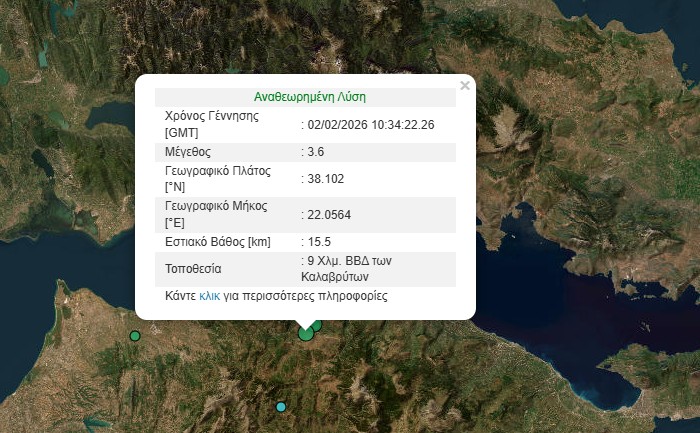Click the 'Τοποθεσία' row label
This screenshot has height=433, width=700.
point(193,269)
